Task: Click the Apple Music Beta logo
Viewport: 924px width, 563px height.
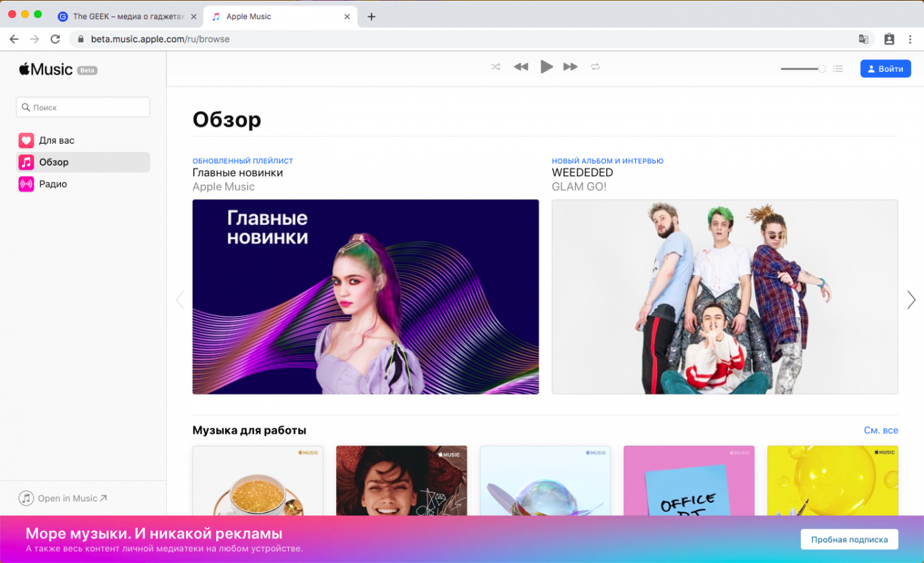Action: click(x=57, y=69)
